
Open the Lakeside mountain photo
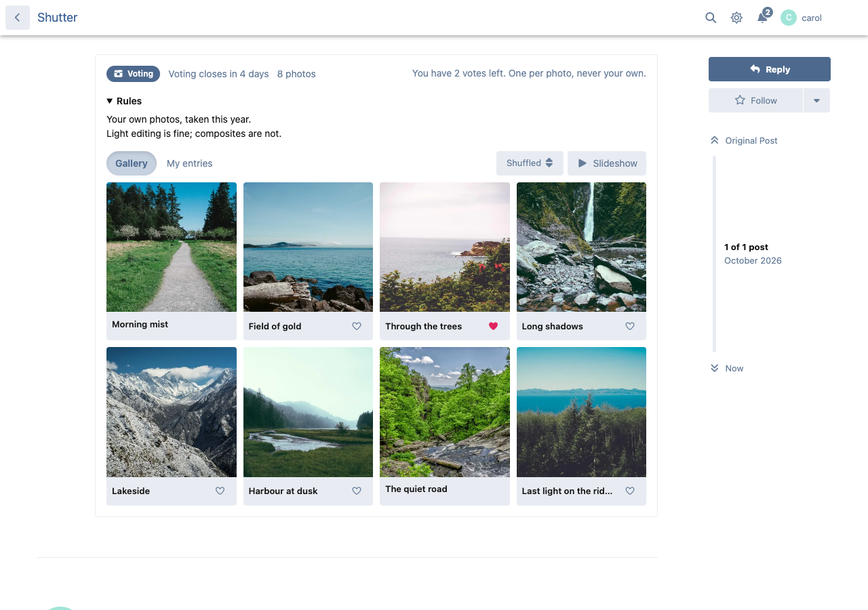click(x=172, y=412)
